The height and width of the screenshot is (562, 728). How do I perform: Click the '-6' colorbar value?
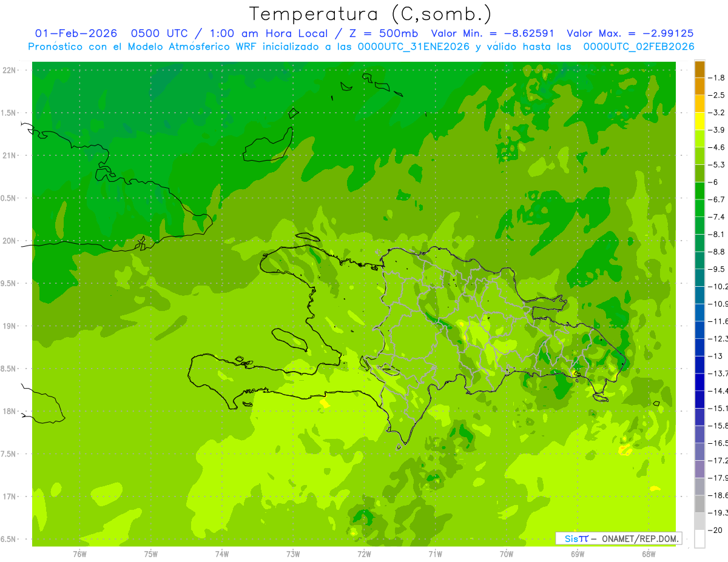point(713,182)
